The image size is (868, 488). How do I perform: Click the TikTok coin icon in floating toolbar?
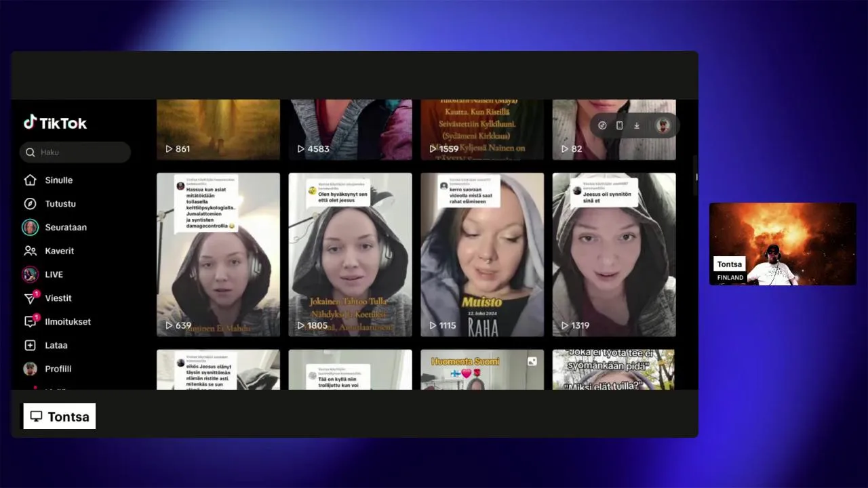602,125
